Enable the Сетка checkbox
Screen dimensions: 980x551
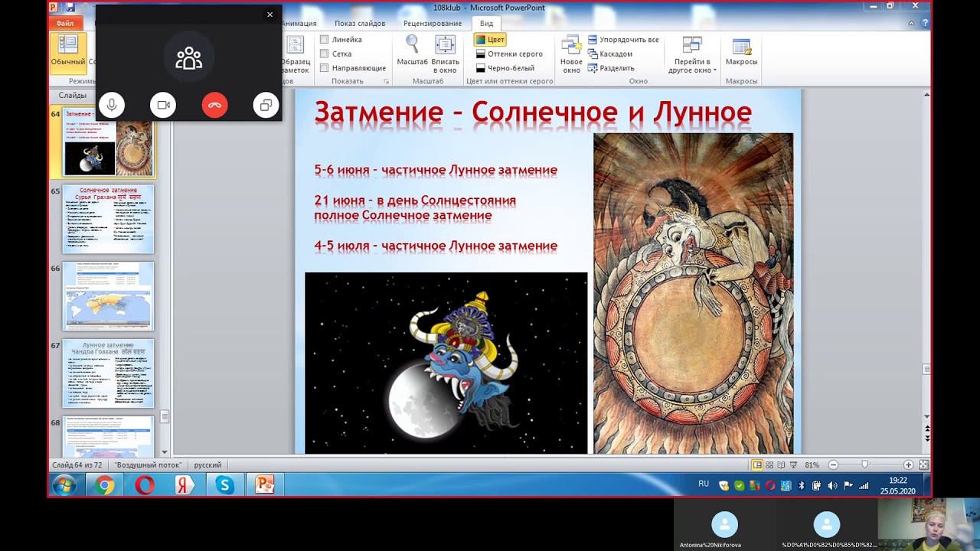[x=325, y=54]
